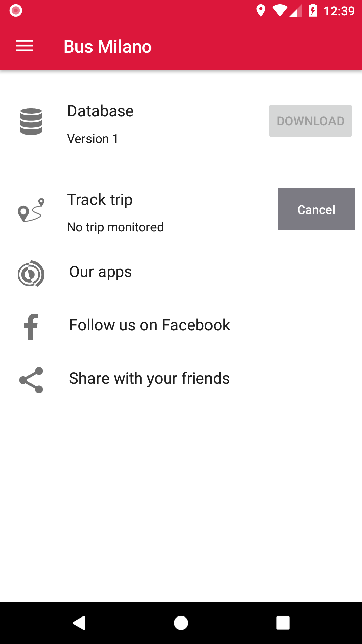The image size is (362, 644).
Task: Tap the Facebook f icon
Action: 31,327
